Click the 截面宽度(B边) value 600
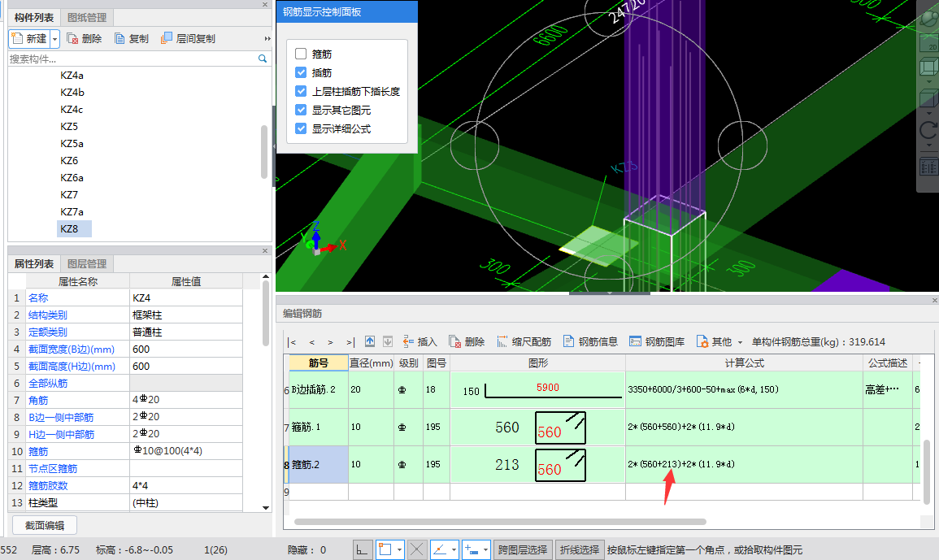The height and width of the screenshot is (560, 939). click(186, 349)
